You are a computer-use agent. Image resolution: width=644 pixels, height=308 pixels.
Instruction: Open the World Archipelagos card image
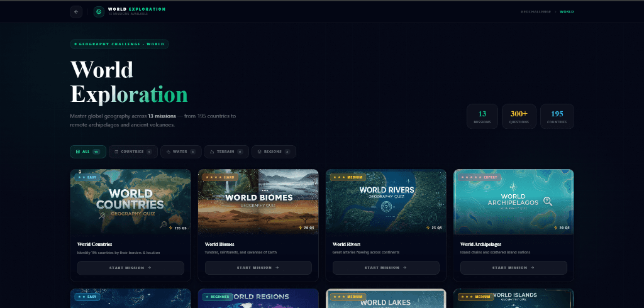pos(513,202)
